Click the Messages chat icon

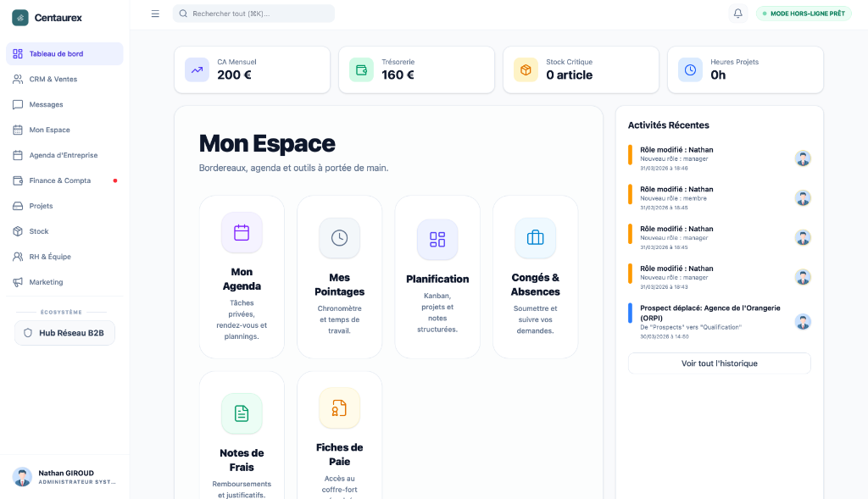[x=18, y=104]
